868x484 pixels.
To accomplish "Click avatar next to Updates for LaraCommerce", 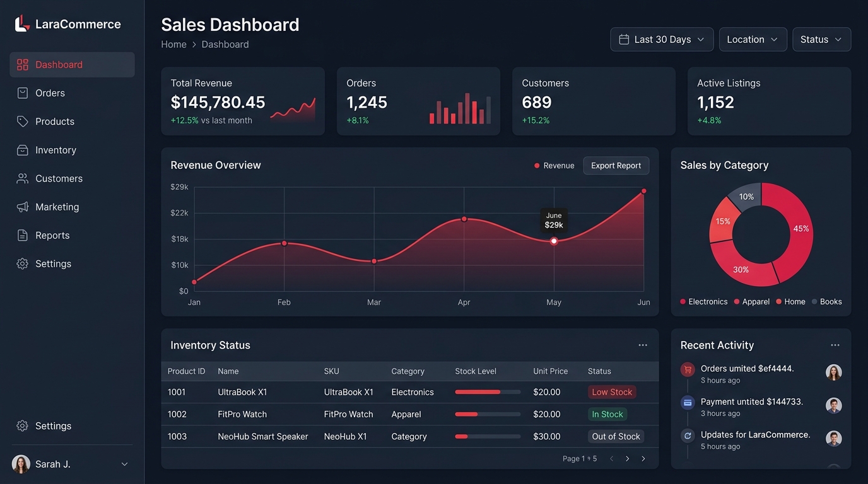I will pyautogui.click(x=834, y=439).
